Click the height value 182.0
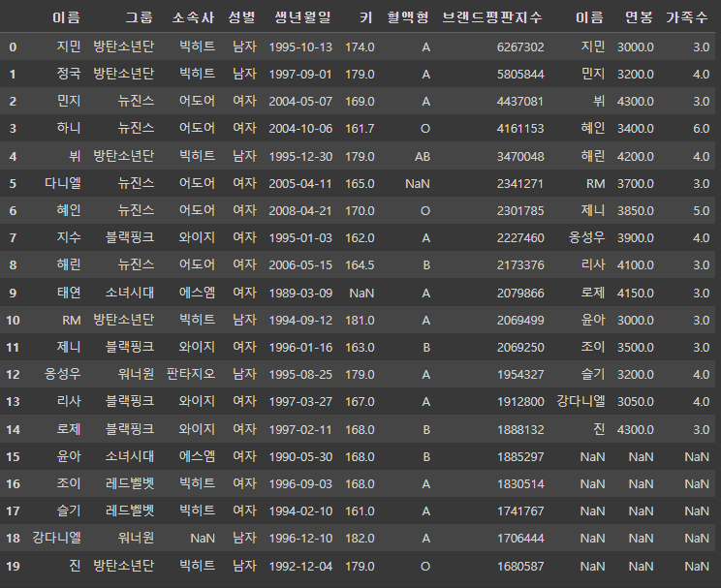This screenshot has width=721, height=588. click(x=360, y=539)
